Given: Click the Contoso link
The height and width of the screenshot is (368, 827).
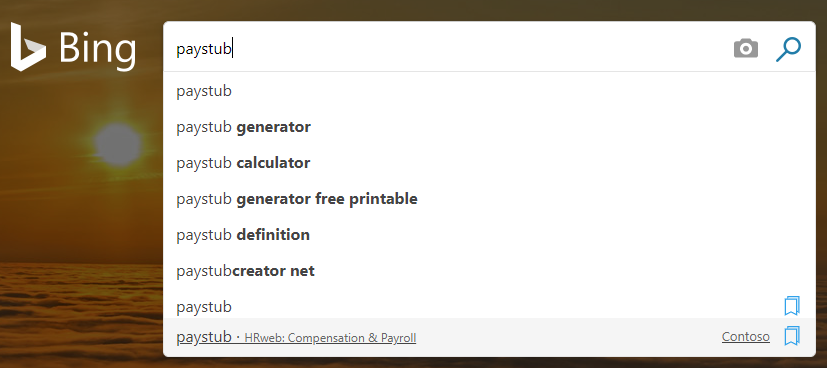Looking at the screenshot, I should tap(746, 336).
